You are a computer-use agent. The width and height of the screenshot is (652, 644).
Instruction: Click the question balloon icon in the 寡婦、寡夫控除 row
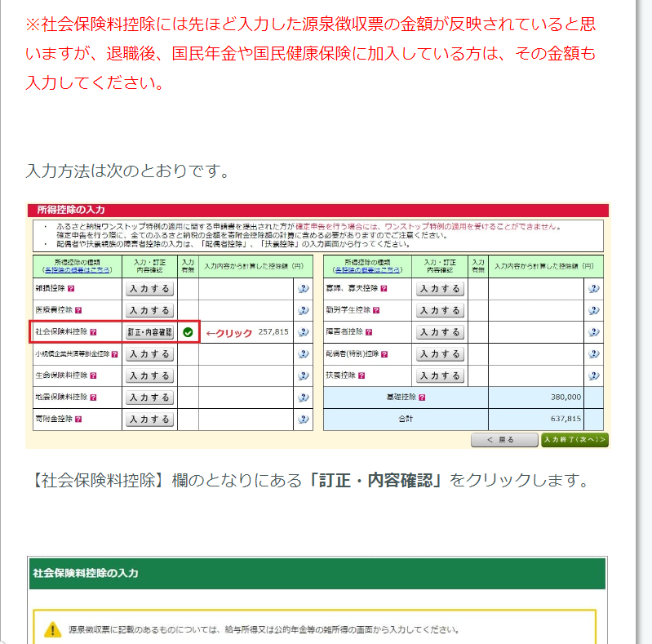pyautogui.click(x=594, y=288)
